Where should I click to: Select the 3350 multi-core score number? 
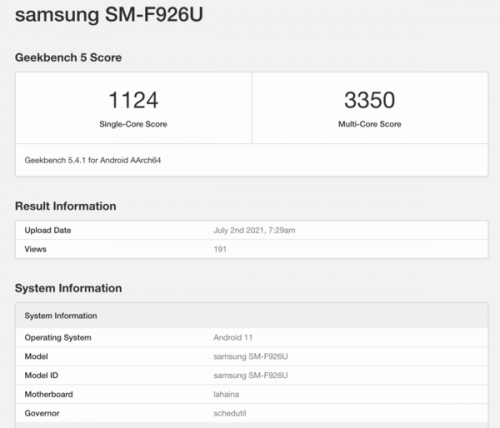pyautogui.click(x=370, y=100)
